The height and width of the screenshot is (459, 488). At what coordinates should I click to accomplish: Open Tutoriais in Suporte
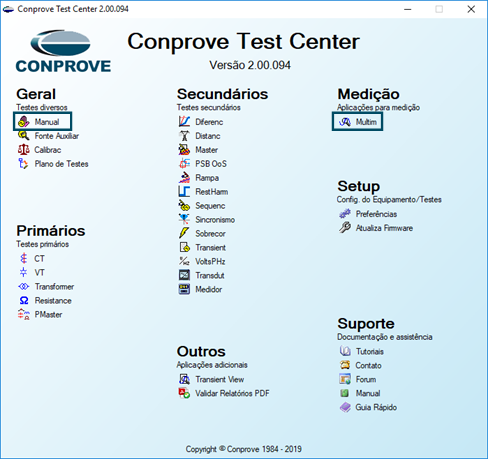370,351
